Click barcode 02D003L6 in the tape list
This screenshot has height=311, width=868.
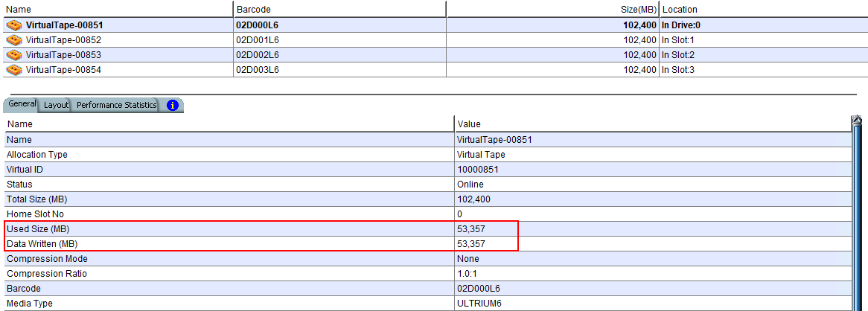click(258, 70)
